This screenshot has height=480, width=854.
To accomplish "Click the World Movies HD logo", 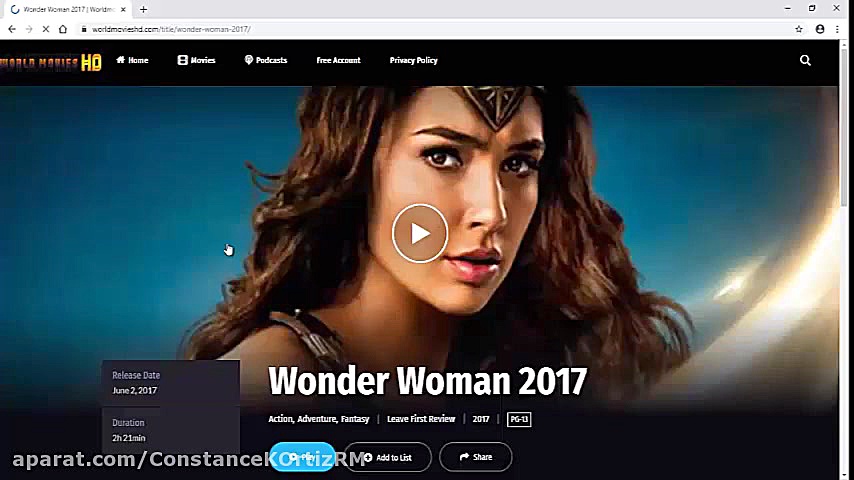I will pyautogui.click(x=51, y=63).
